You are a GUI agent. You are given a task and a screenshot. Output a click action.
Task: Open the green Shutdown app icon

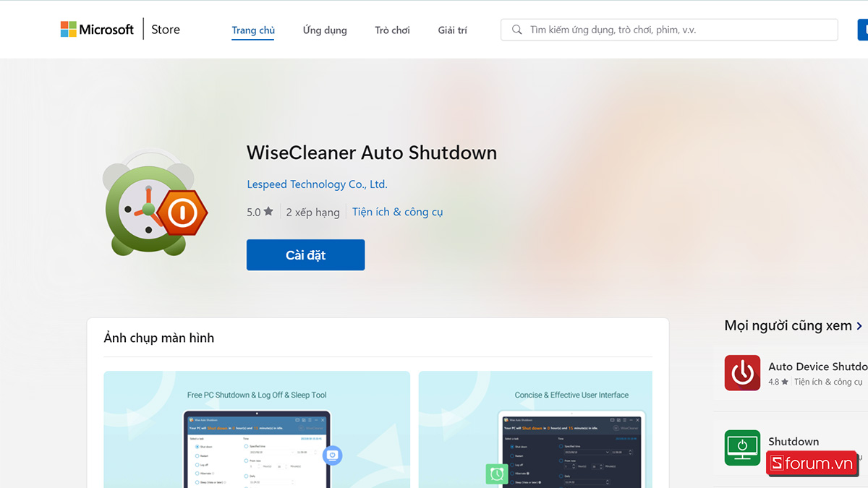tap(742, 448)
